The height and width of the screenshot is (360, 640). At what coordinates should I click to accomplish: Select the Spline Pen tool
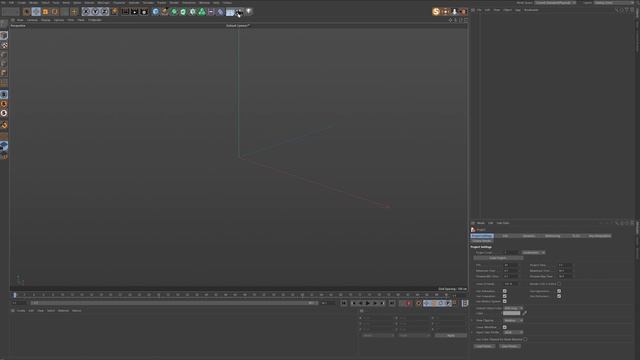[165, 12]
